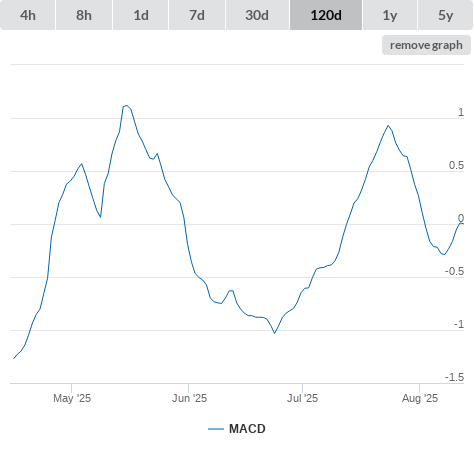Click the active 120d range tab
Screen dimensions: 474x455
tap(326, 15)
